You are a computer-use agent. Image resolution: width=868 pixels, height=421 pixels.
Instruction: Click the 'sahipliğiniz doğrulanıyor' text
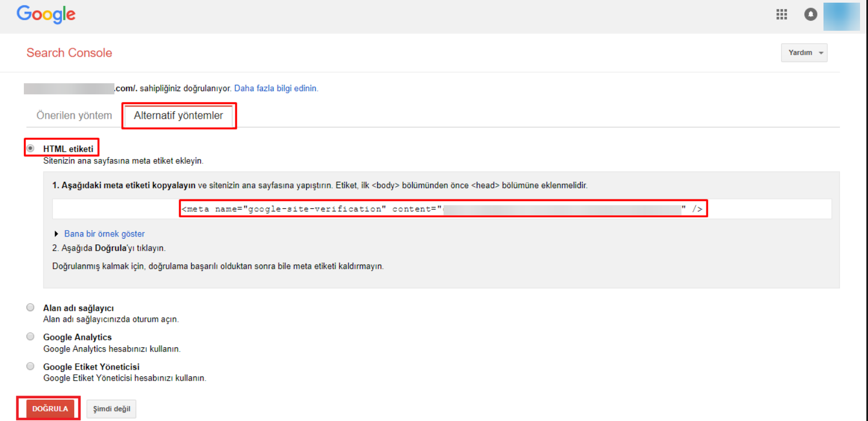pyautogui.click(x=185, y=89)
